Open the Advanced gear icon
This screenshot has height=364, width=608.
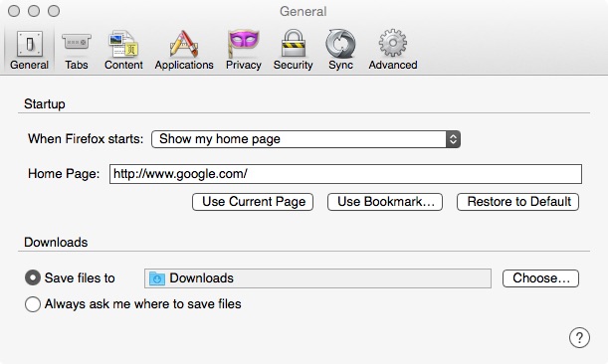pos(393,44)
